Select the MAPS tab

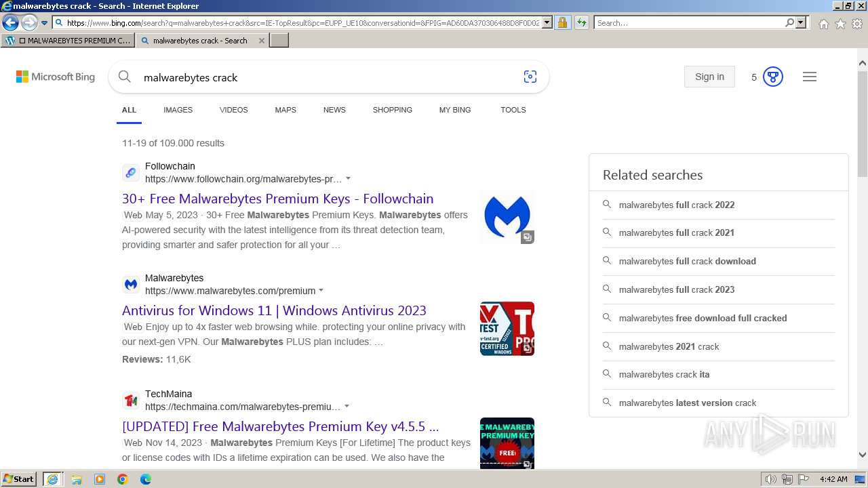click(285, 110)
